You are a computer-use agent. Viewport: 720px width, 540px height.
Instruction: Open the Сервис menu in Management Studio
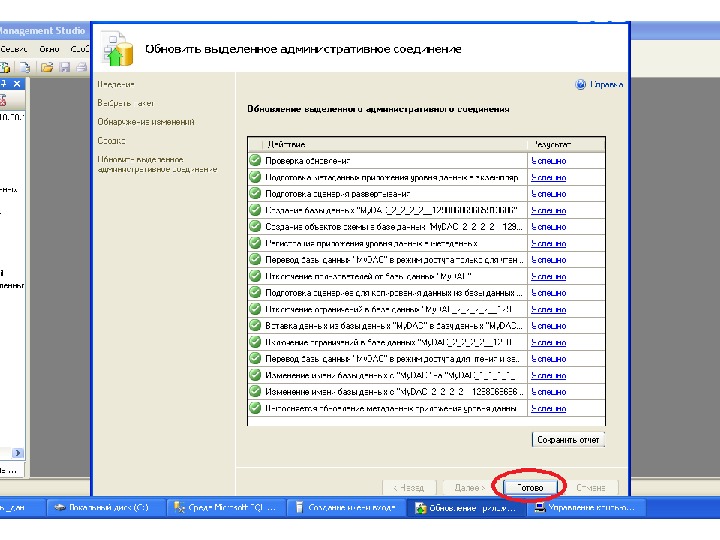[x=13, y=49]
